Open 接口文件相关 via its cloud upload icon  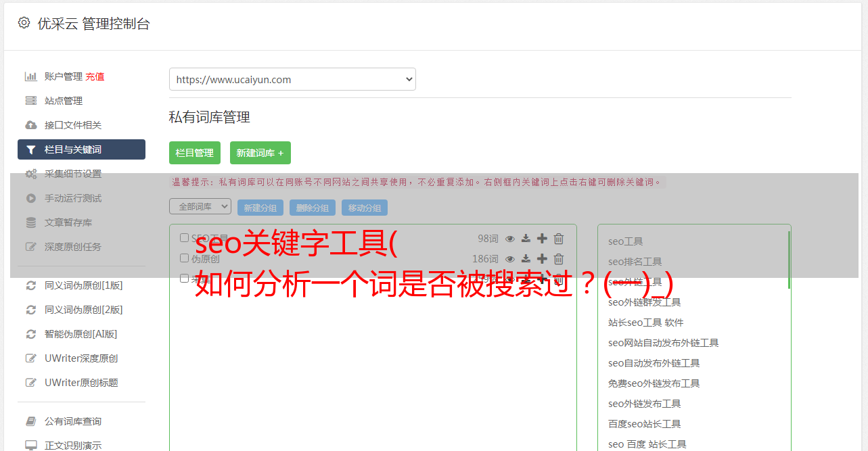[31, 125]
